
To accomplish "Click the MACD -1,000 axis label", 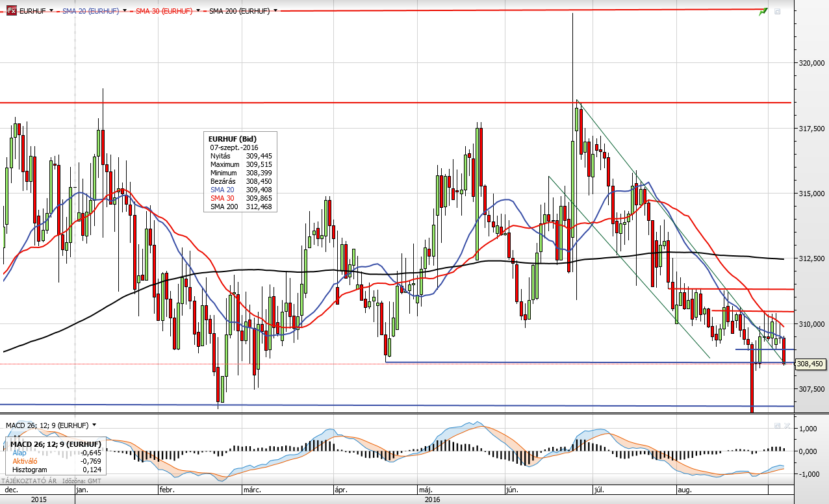I will tap(809, 474).
